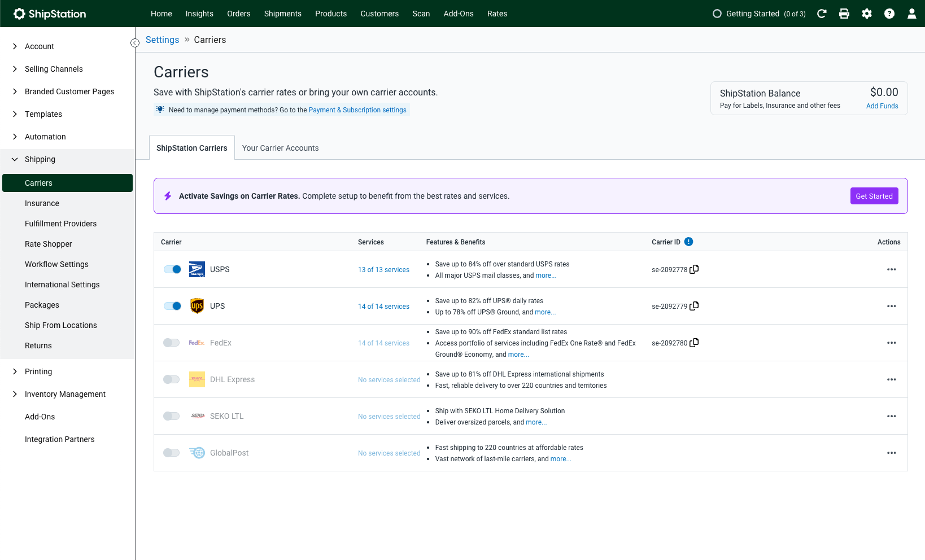
Task: Open the Insights menu
Action: pos(199,14)
